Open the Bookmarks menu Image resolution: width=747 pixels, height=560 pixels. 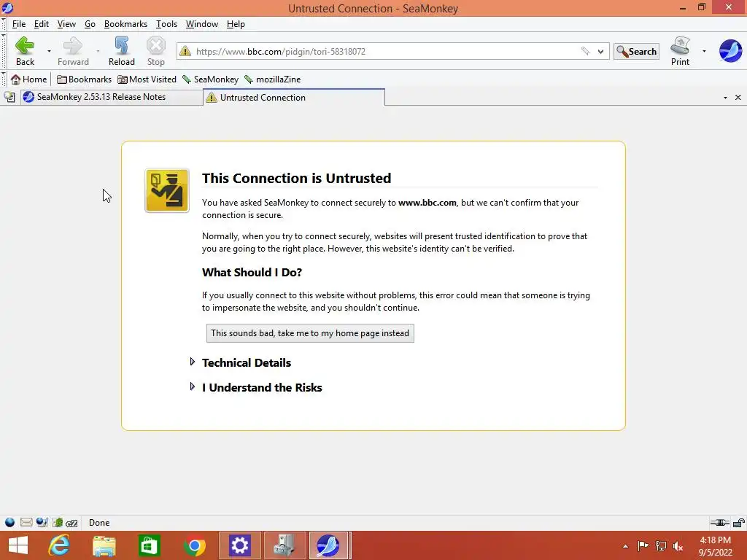click(x=125, y=24)
